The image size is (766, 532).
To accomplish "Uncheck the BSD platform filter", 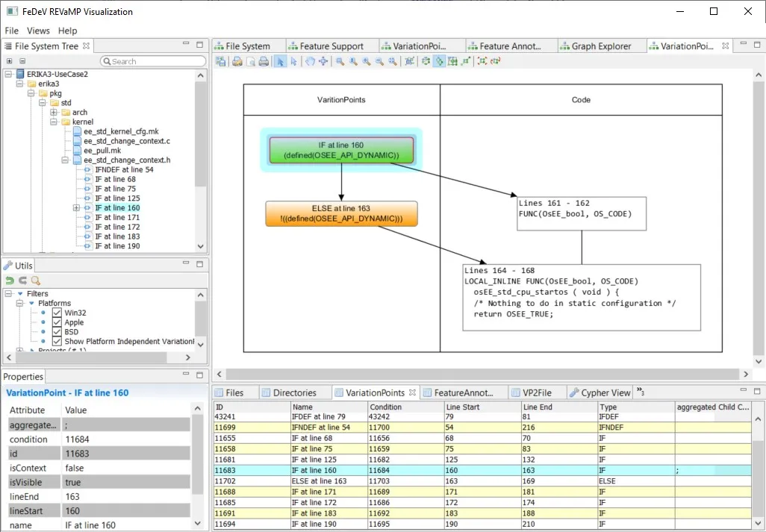I will tap(57, 332).
